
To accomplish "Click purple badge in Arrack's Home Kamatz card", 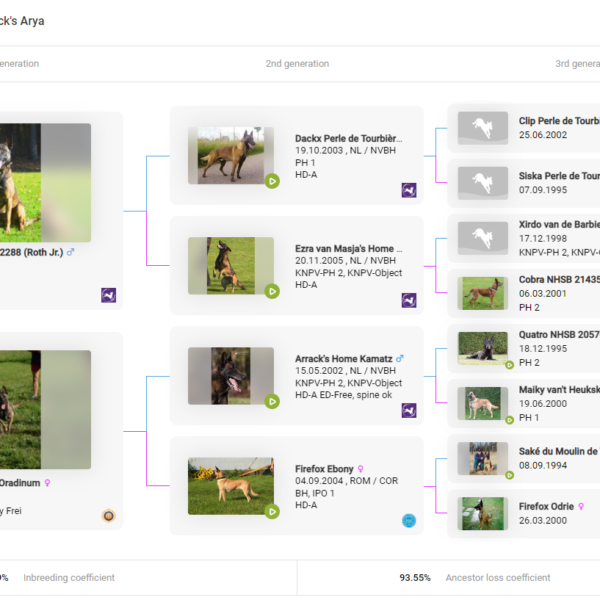I will (409, 410).
